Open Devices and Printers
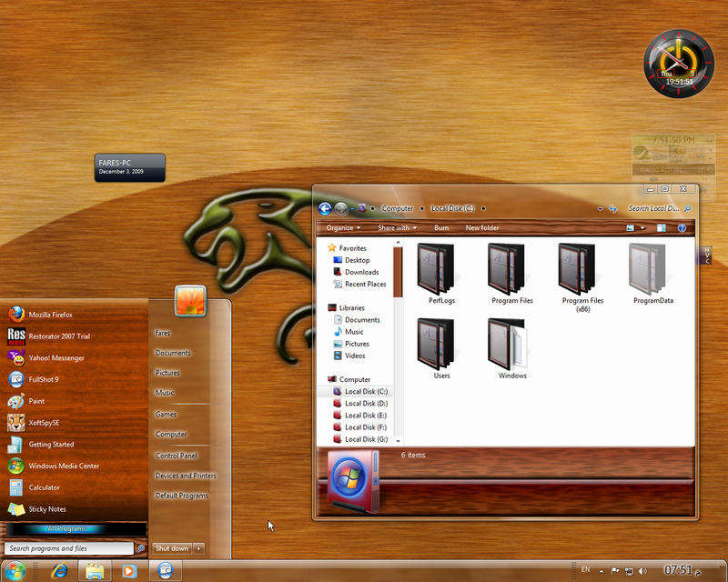Image resolution: width=728 pixels, height=582 pixels. (186, 476)
